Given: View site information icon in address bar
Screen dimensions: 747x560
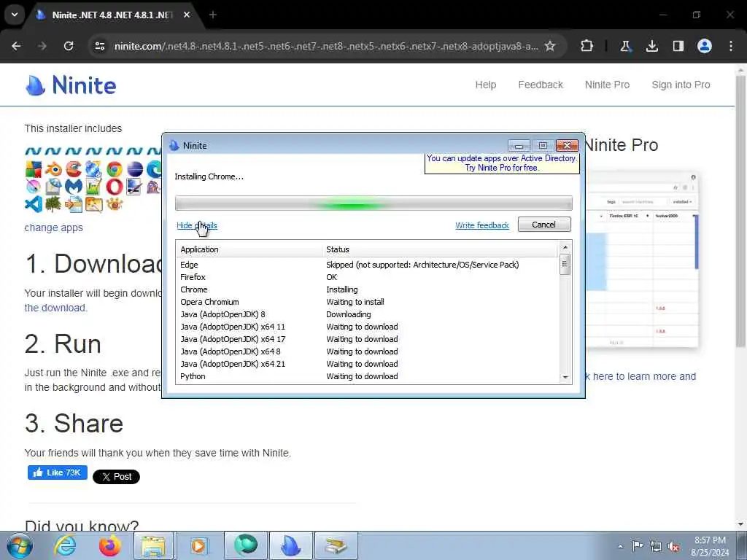Looking at the screenshot, I should [99, 46].
